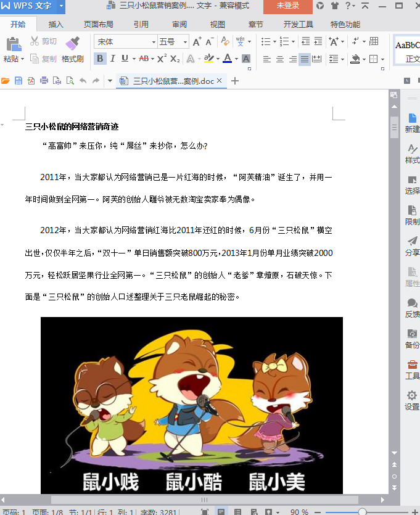420x515 pixels.
Task: Expand quick access toolbar customize arrow
Action: [110, 81]
